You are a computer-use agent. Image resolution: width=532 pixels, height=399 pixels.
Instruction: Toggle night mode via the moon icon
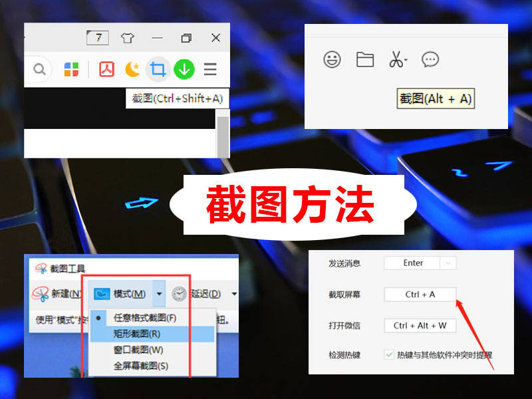coord(132,68)
